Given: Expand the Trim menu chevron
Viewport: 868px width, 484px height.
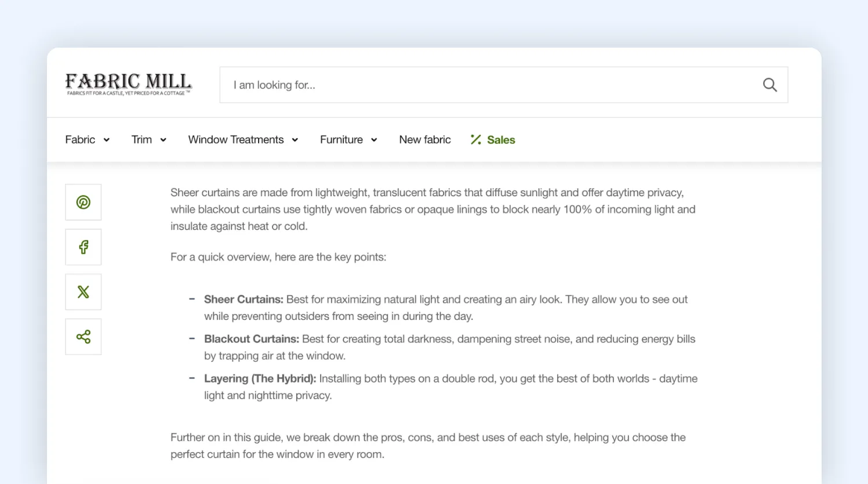Looking at the screenshot, I should point(164,140).
